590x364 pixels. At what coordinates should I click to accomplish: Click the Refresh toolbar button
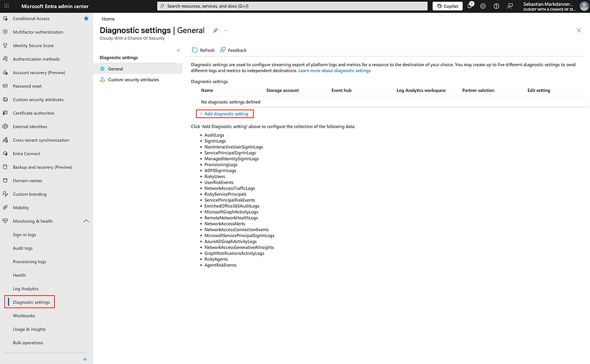pyautogui.click(x=203, y=51)
